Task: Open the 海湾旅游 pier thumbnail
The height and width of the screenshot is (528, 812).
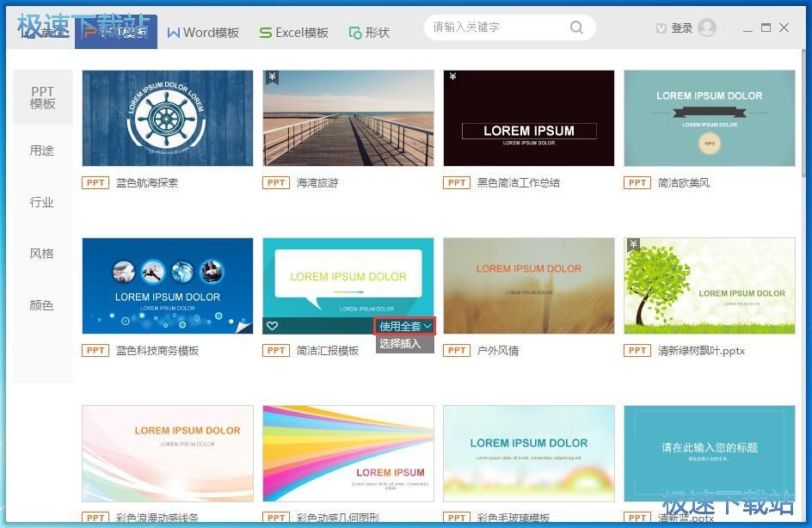Action: 348,118
